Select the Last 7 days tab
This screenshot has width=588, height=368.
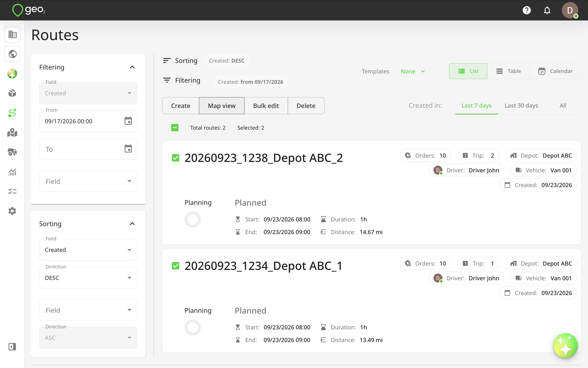[x=477, y=106]
